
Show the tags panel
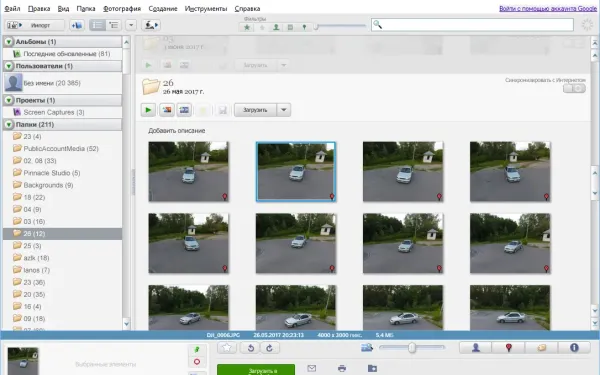point(541,348)
